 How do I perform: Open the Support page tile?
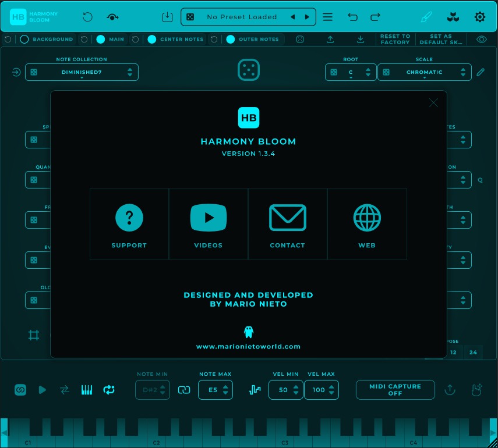coord(129,224)
